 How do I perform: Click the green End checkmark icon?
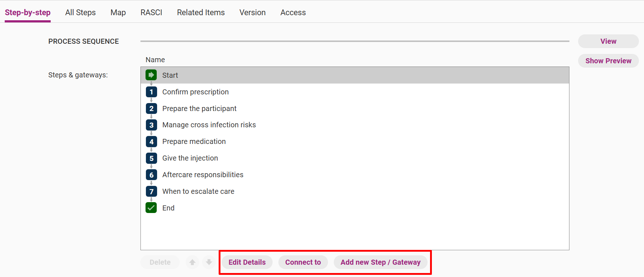(151, 208)
